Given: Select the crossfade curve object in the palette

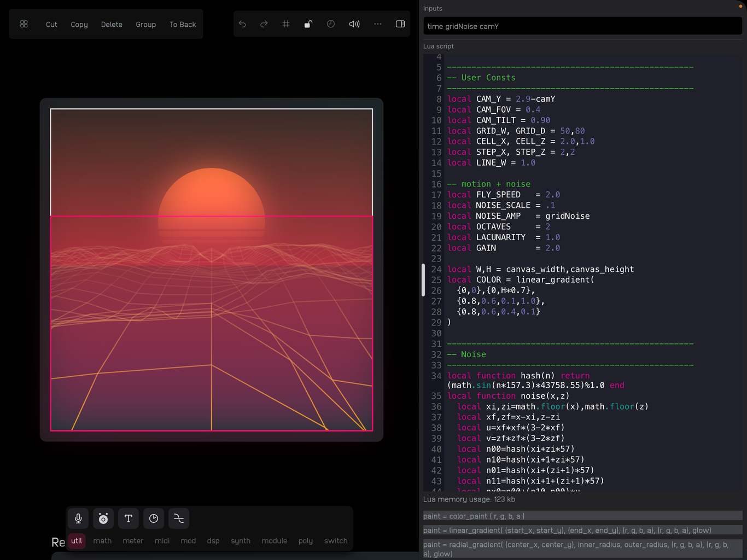Looking at the screenshot, I should click(179, 518).
